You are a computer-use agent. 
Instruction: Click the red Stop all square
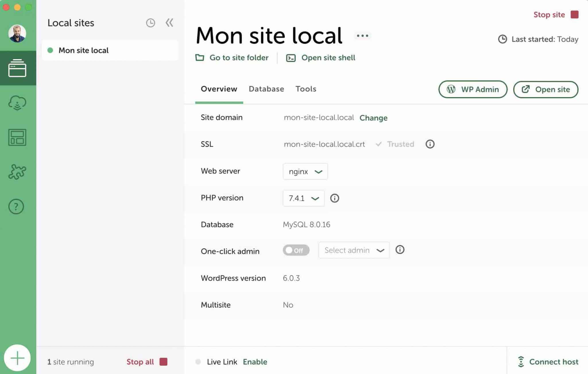[x=163, y=362]
